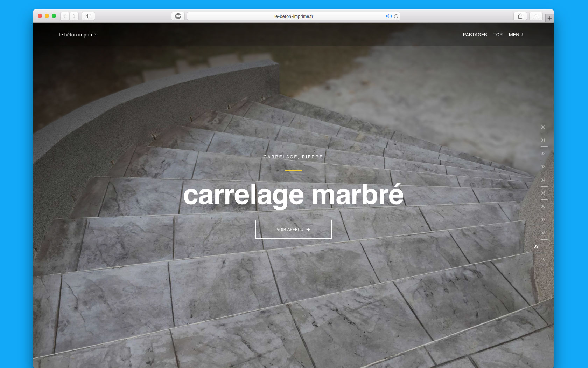Screen dimensions: 588x368
Task: Open the Adblock Plus extension icon
Action: [178, 16]
